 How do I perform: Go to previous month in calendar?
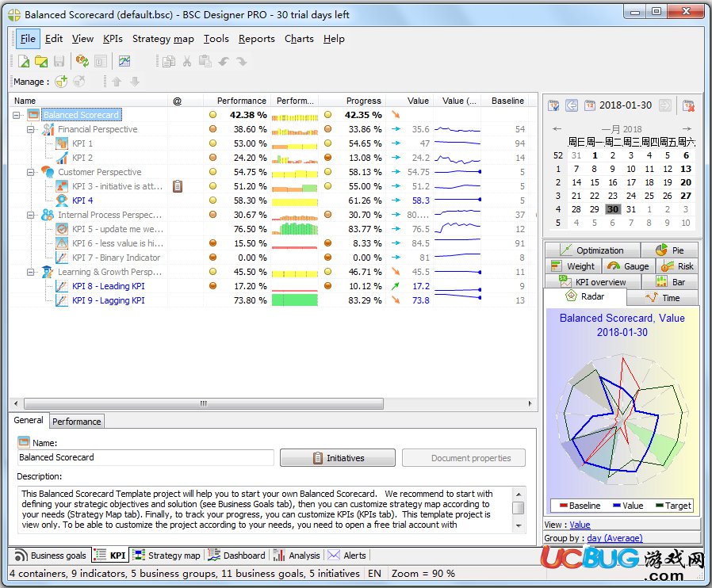pos(557,129)
